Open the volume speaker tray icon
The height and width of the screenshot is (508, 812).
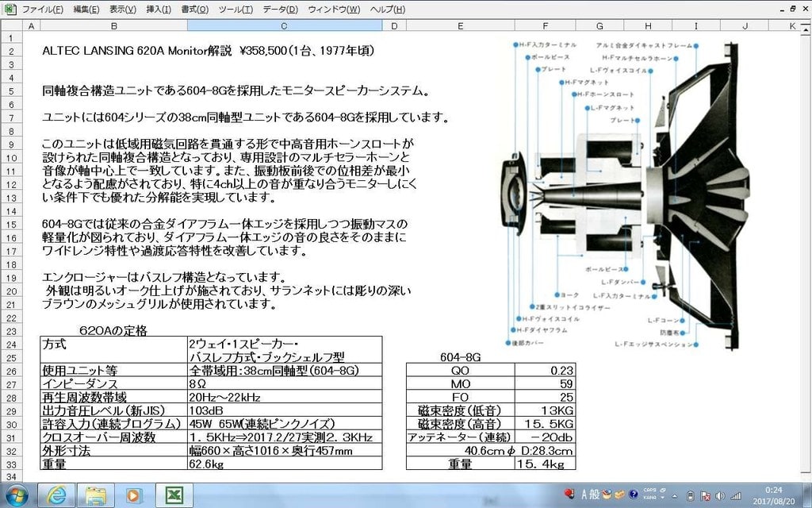(x=720, y=496)
